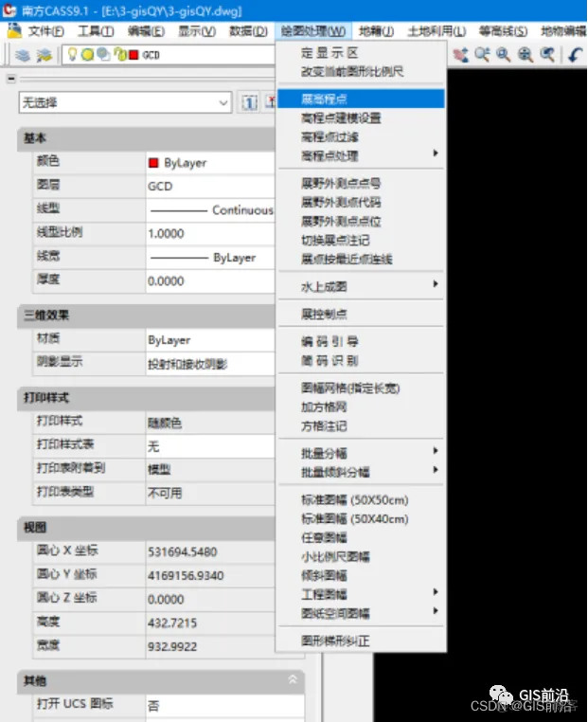Screen dimensions: 588x722
Task: Choose 展控制点 menu item
Action: [x=361, y=315]
